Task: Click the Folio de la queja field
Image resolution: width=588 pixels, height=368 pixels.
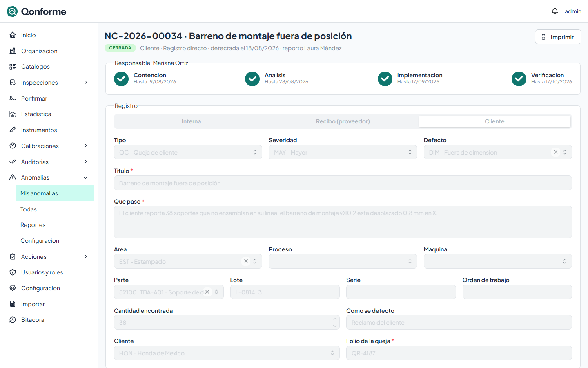Action: click(459, 353)
